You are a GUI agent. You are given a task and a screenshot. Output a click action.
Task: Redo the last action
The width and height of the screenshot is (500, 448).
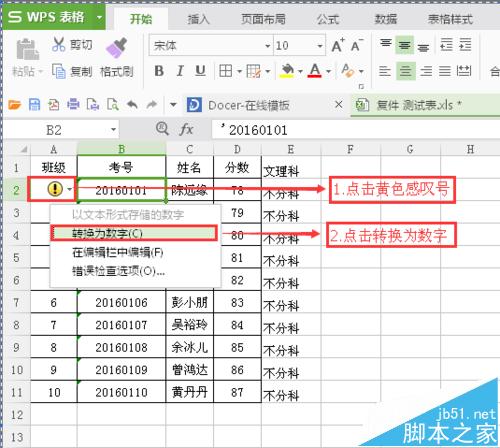(152, 105)
